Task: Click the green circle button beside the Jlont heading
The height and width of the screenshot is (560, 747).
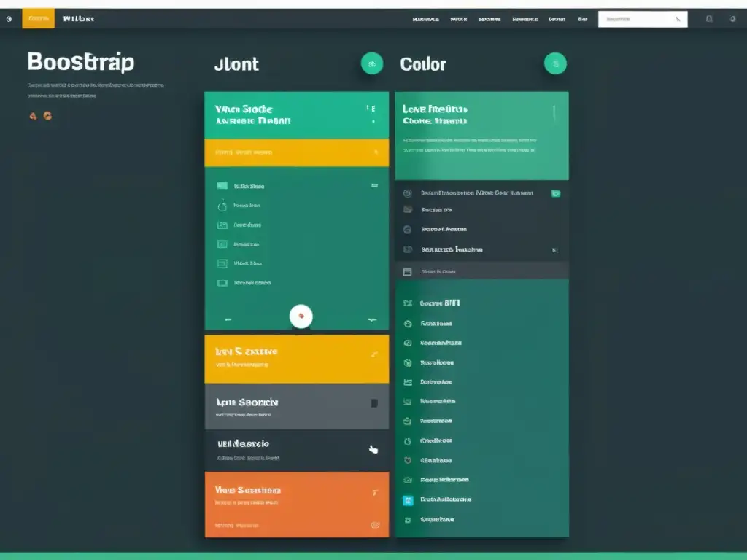Action: click(372, 64)
